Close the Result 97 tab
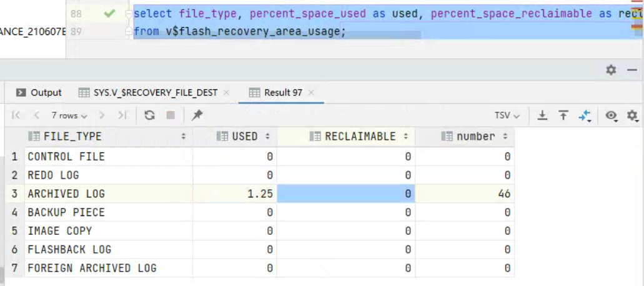This screenshot has width=644, height=286. pyautogui.click(x=311, y=92)
